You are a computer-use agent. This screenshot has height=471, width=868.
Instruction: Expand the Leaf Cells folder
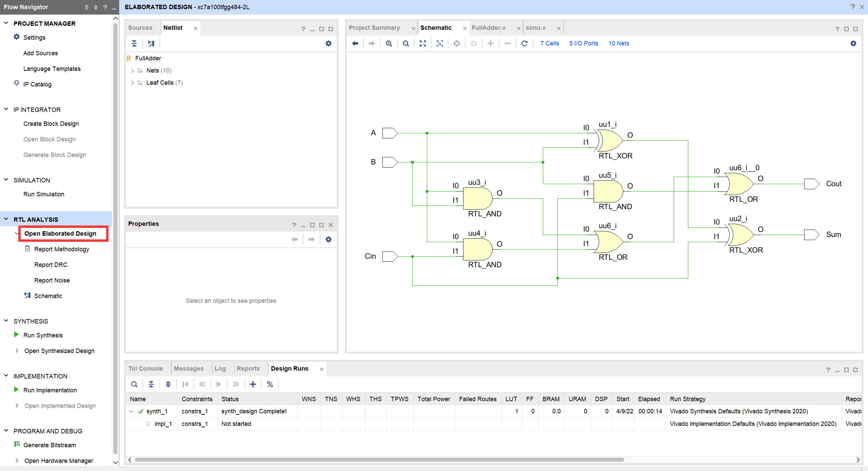(x=133, y=83)
